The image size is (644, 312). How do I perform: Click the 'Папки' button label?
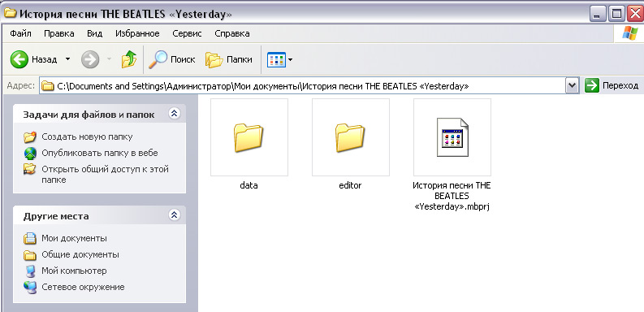tap(240, 59)
